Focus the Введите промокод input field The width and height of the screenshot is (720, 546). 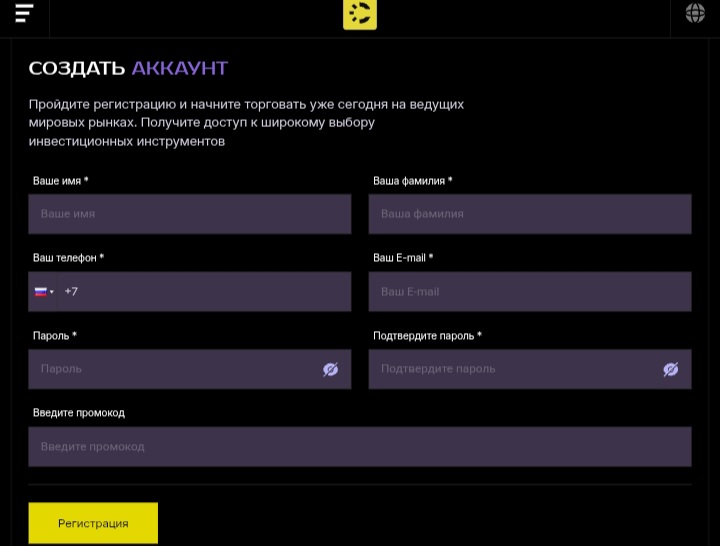click(359, 447)
